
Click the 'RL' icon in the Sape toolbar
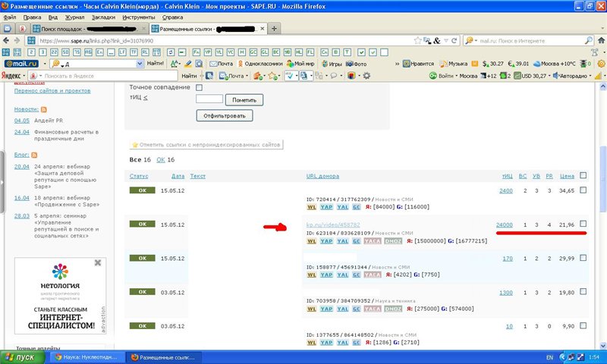[x=145, y=52]
